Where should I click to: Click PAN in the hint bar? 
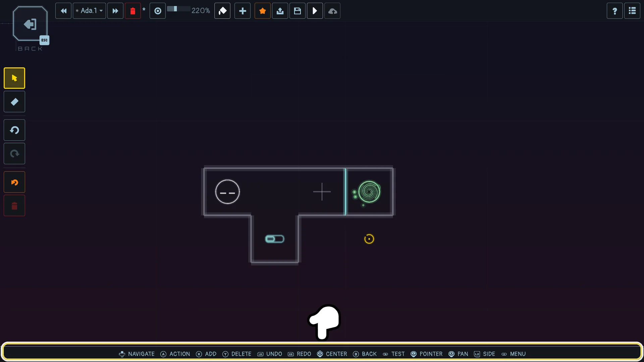click(x=458, y=354)
